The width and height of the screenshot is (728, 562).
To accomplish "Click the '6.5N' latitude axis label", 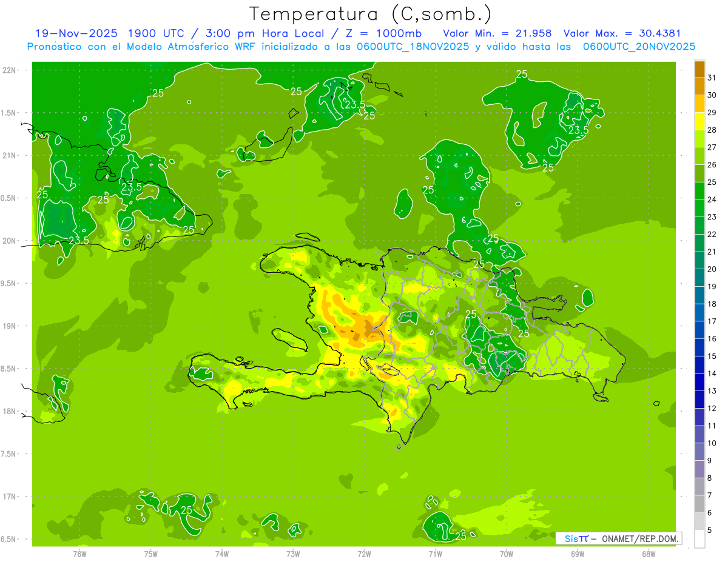I will click(x=8, y=539).
